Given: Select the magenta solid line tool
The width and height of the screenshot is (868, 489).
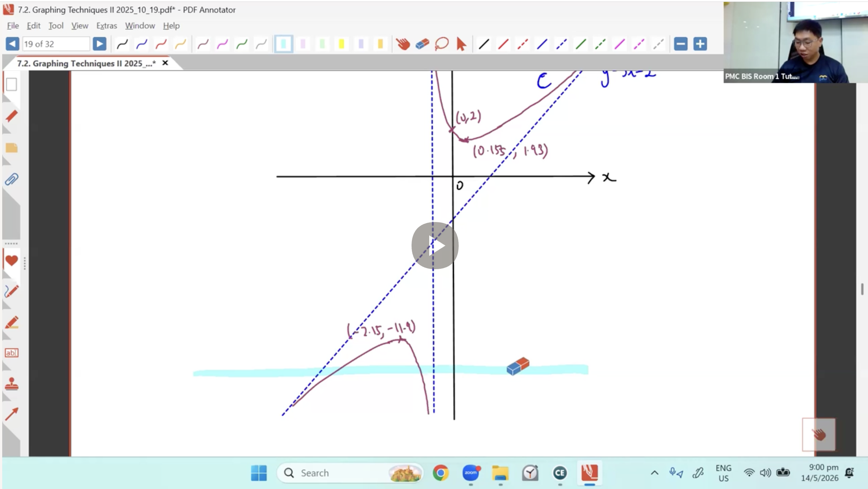Looking at the screenshot, I should 620,44.
